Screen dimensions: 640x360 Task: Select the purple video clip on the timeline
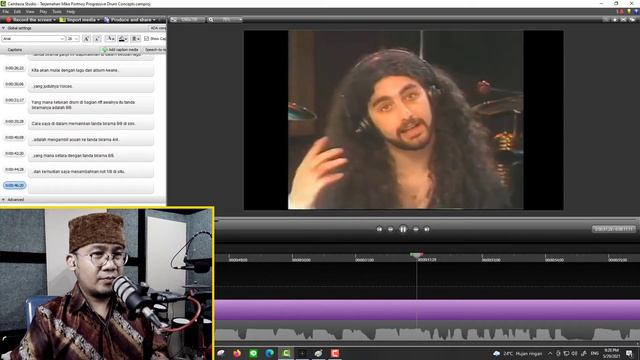coord(427,310)
